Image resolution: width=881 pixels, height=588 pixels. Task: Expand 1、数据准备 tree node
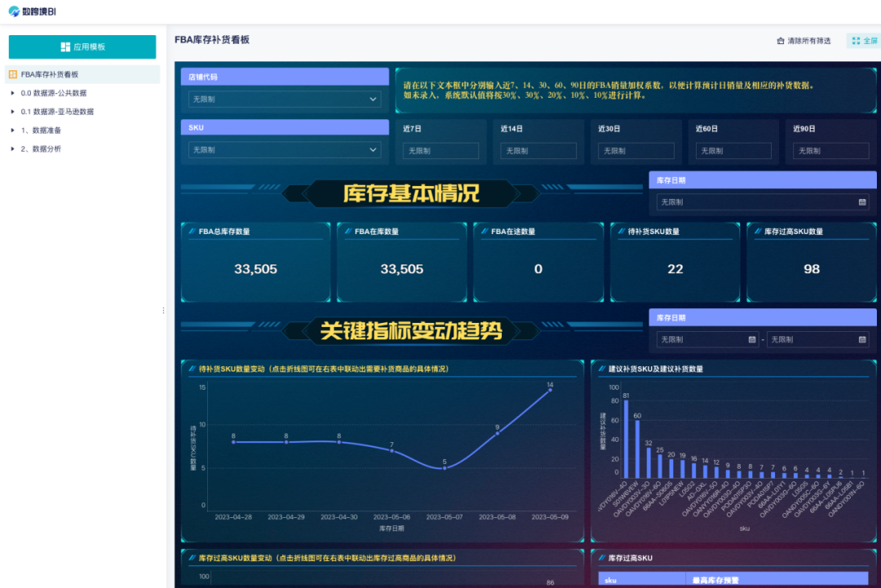point(13,130)
